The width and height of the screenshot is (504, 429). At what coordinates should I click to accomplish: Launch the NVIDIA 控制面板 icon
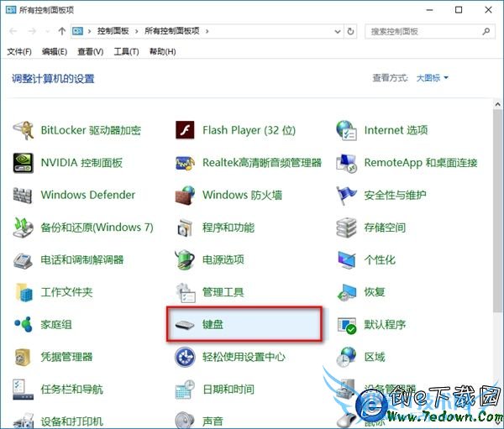(x=24, y=163)
